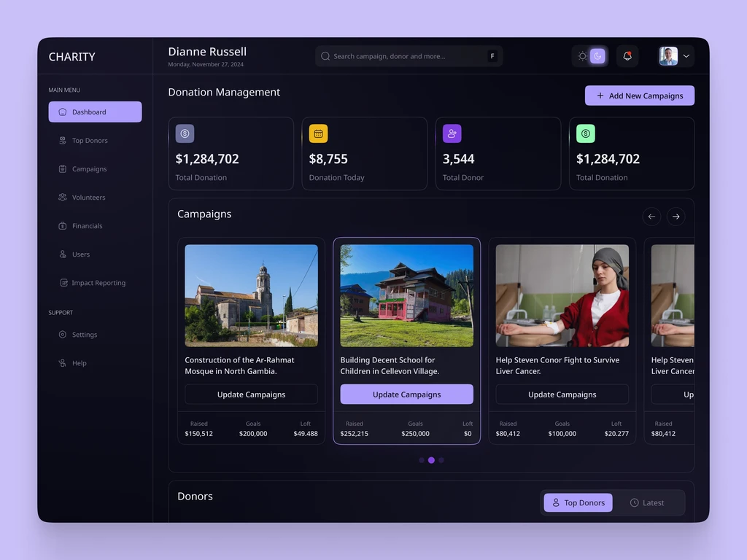Click the search campaign input field

pos(409,56)
